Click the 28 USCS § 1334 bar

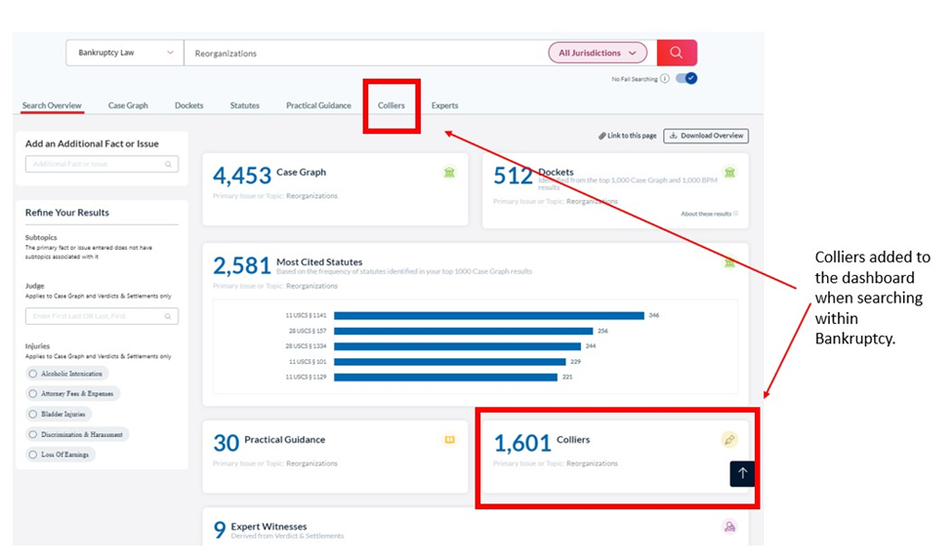pyautogui.click(x=457, y=346)
